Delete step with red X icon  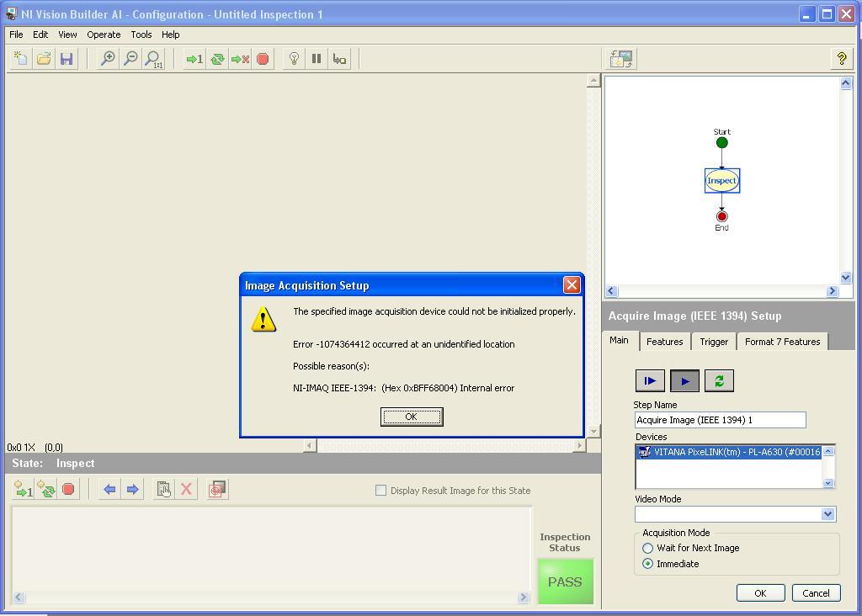tap(186, 489)
